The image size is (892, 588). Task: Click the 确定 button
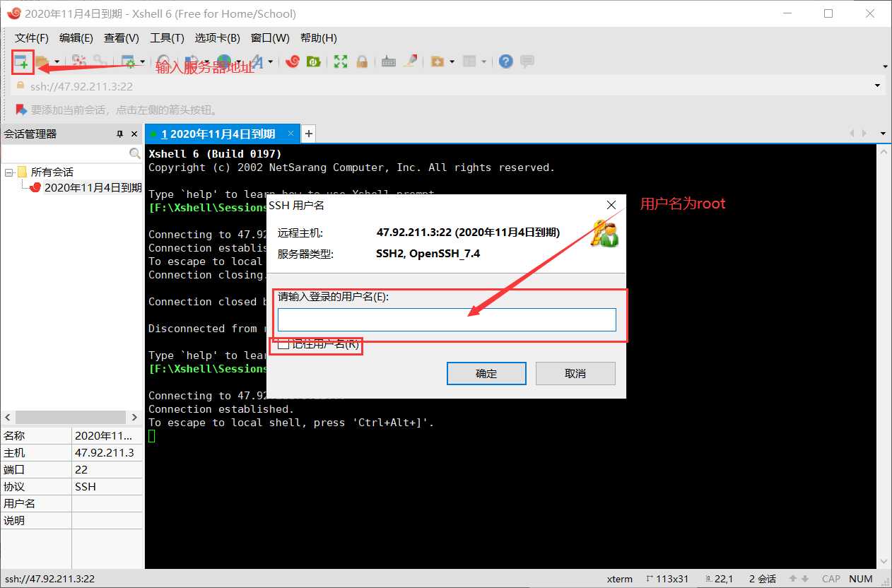point(486,373)
